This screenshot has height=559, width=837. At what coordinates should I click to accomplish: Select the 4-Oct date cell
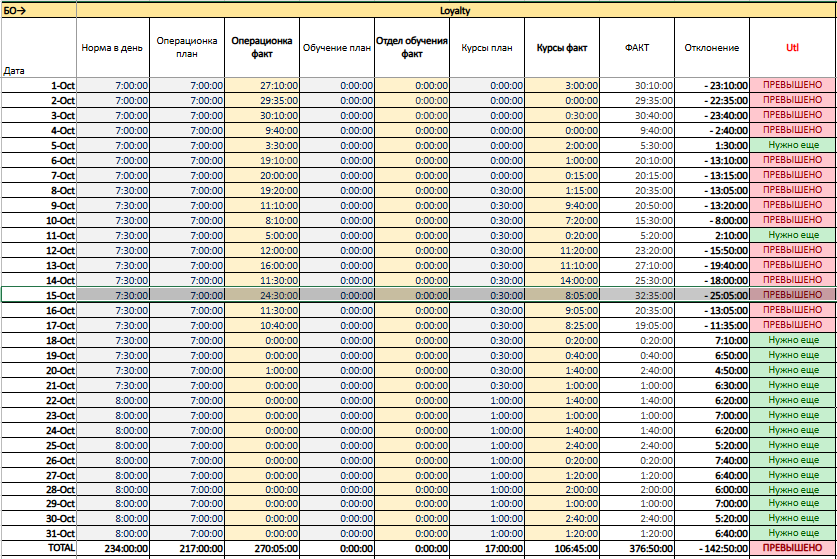tap(38, 130)
